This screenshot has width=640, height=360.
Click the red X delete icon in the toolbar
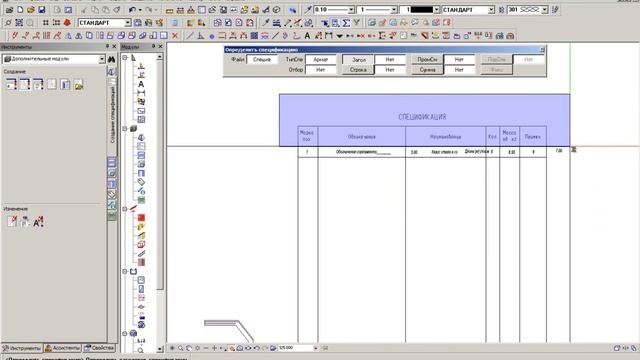tap(175, 36)
